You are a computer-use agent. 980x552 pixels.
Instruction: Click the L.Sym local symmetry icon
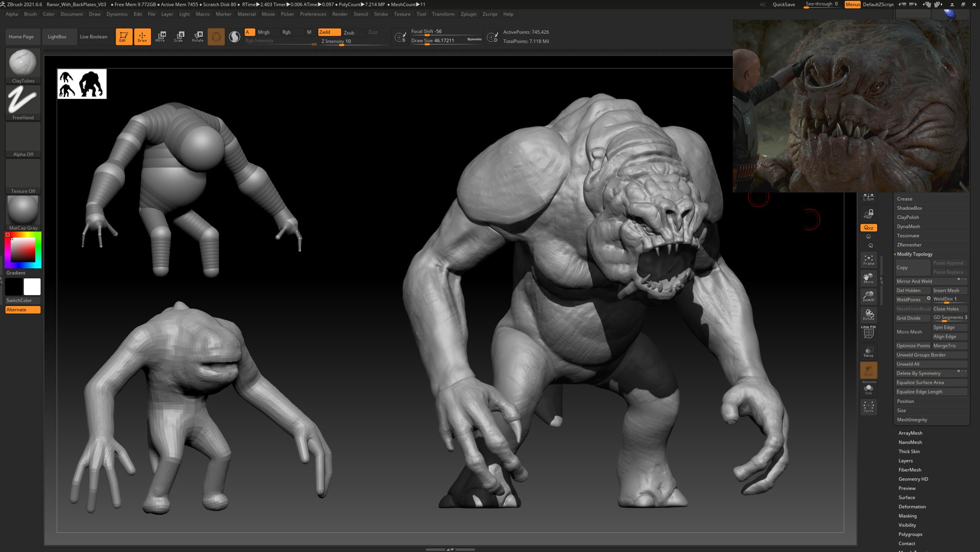click(869, 197)
